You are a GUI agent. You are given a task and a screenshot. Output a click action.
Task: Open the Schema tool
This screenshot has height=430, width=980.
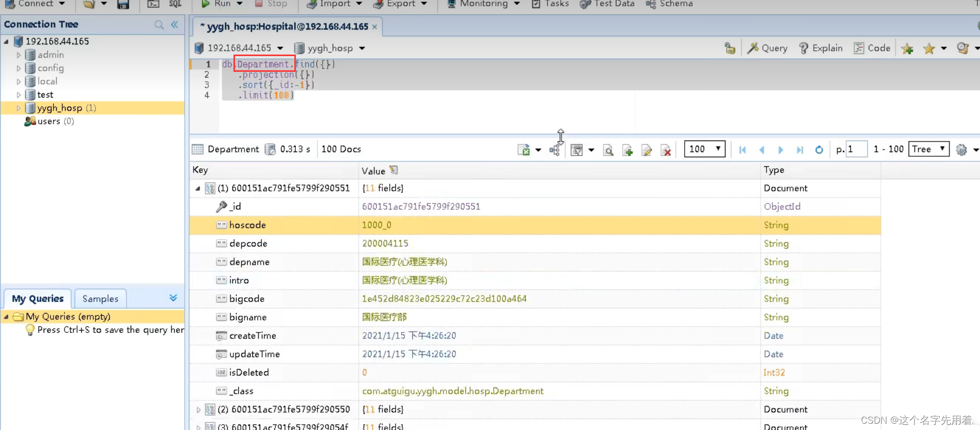pyautogui.click(x=669, y=4)
